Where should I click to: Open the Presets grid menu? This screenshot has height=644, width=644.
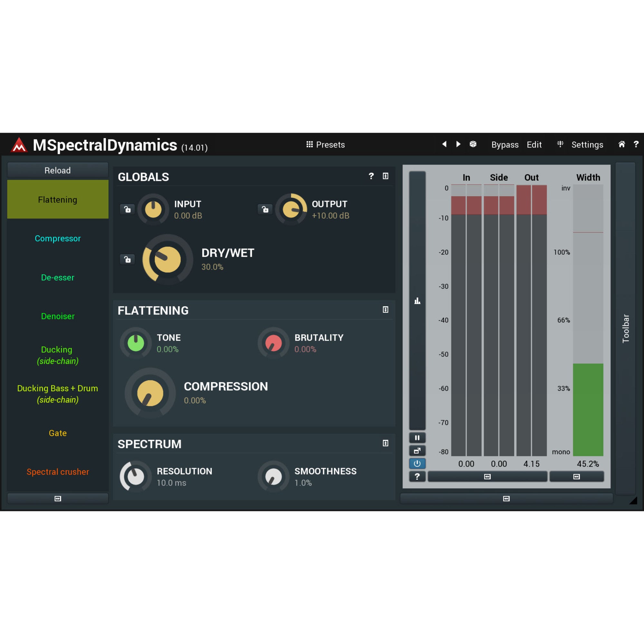coord(325,144)
